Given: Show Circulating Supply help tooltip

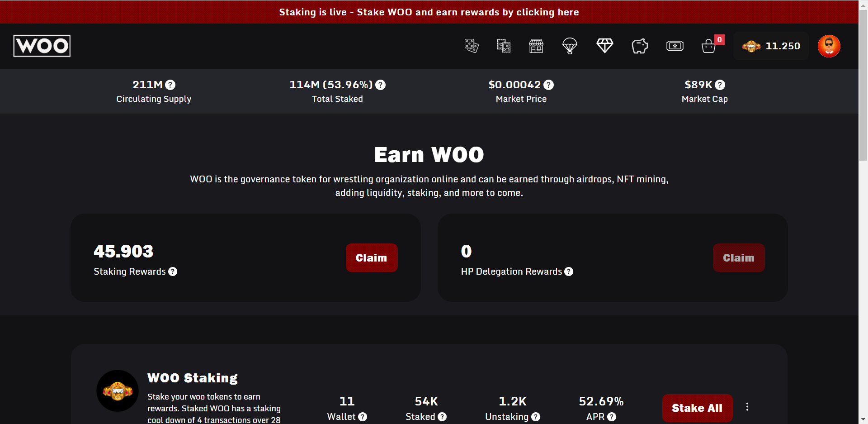Looking at the screenshot, I should (170, 85).
